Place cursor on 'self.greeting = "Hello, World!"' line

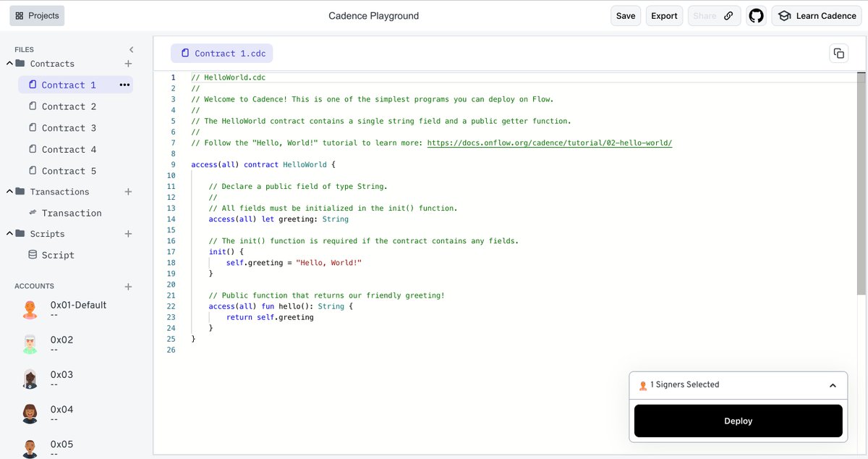(294, 263)
